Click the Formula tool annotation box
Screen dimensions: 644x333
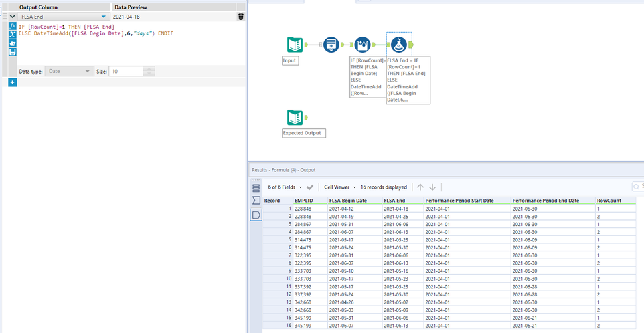tap(408, 80)
